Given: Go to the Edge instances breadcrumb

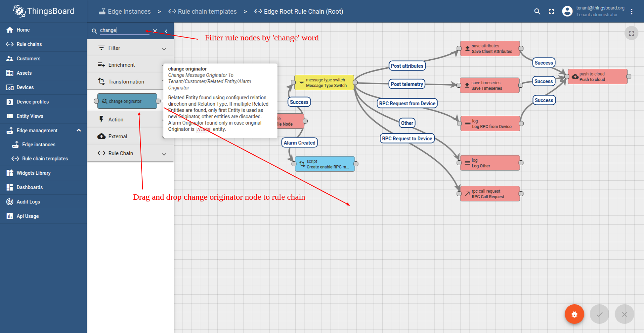Looking at the screenshot, I should pyautogui.click(x=125, y=12).
